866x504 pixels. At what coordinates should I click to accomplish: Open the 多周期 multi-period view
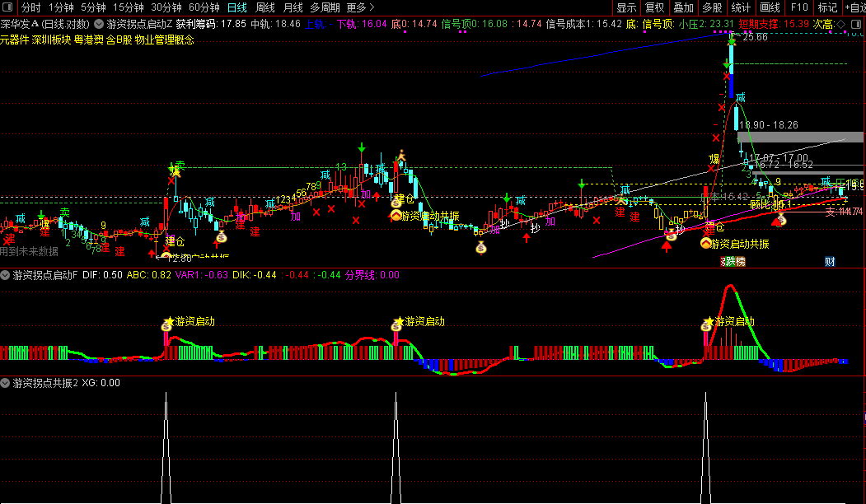point(325,7)
